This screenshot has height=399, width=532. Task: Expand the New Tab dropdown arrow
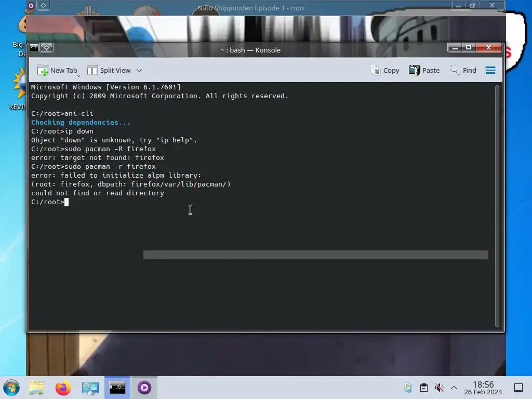pos(78,76)
